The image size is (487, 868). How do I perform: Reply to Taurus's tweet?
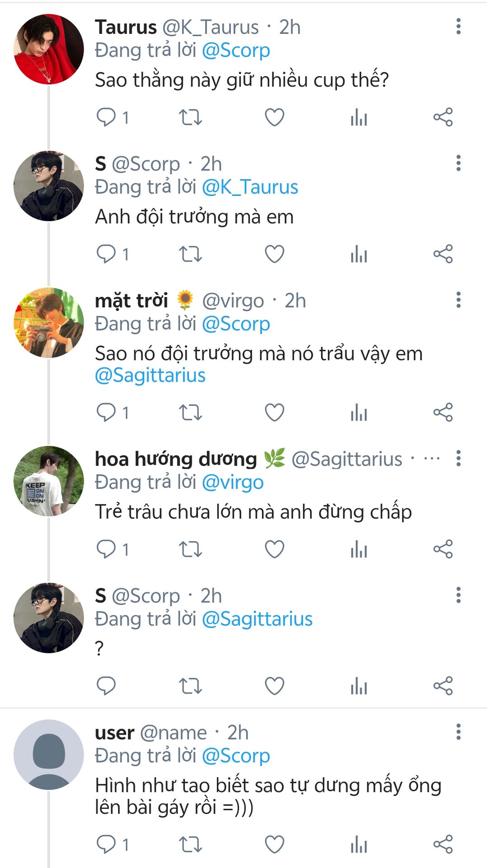coord(107,118)
